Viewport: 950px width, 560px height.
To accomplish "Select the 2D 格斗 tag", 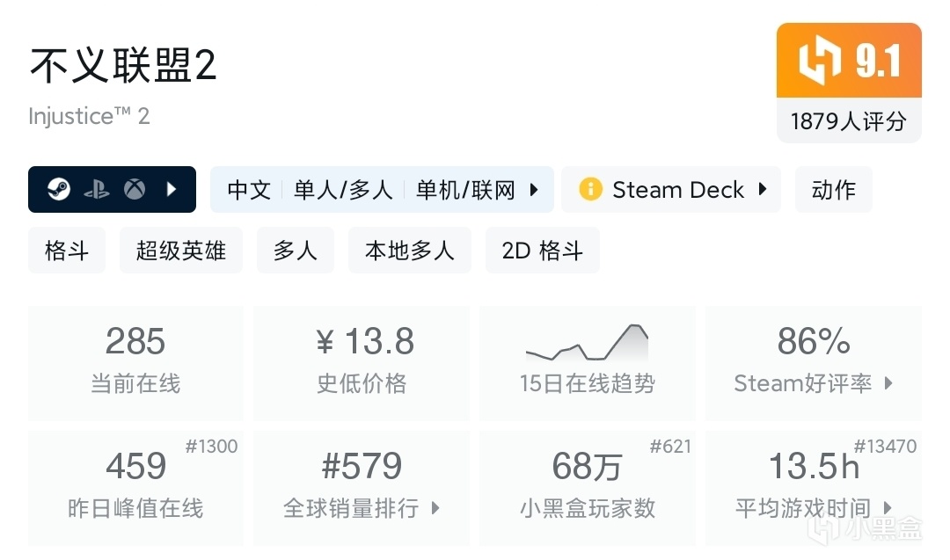I will click(542, 251).
